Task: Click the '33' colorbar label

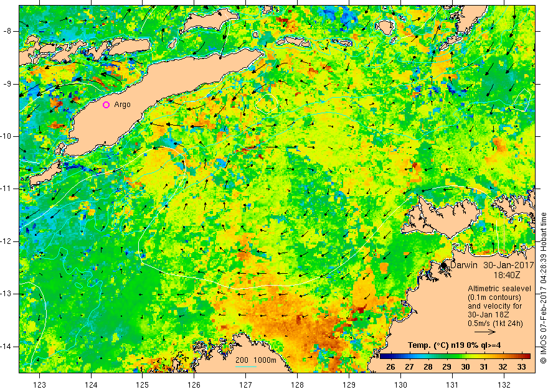Action: pyautogui.click(x=521, y=367)
